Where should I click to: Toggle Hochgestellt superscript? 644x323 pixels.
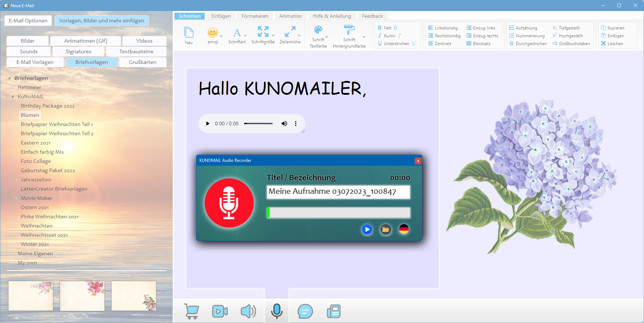[568, 35]
